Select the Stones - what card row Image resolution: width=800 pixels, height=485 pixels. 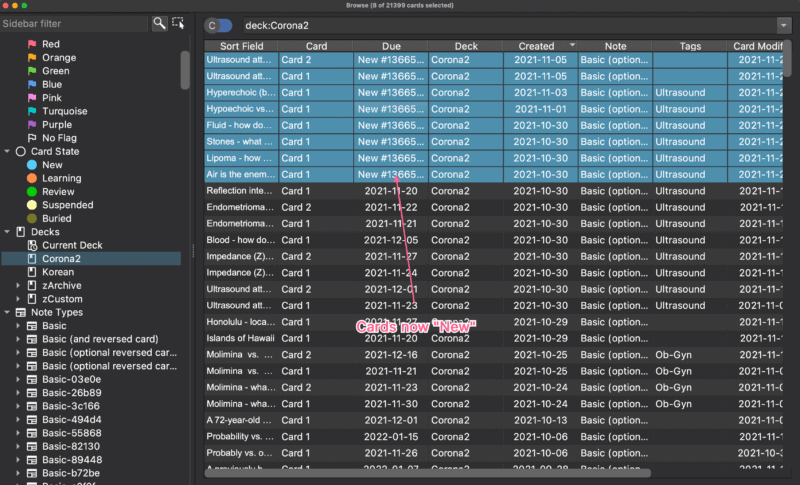[493, 142]
